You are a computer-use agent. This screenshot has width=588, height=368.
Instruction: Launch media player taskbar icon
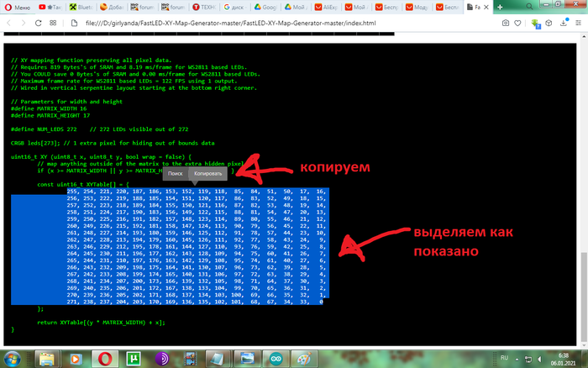[x=76, y=359]
